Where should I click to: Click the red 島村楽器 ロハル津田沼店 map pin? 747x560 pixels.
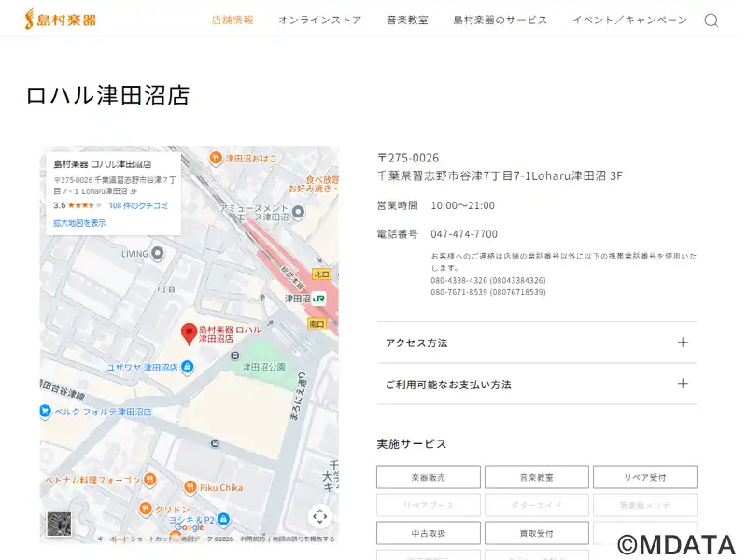point(189,334)
